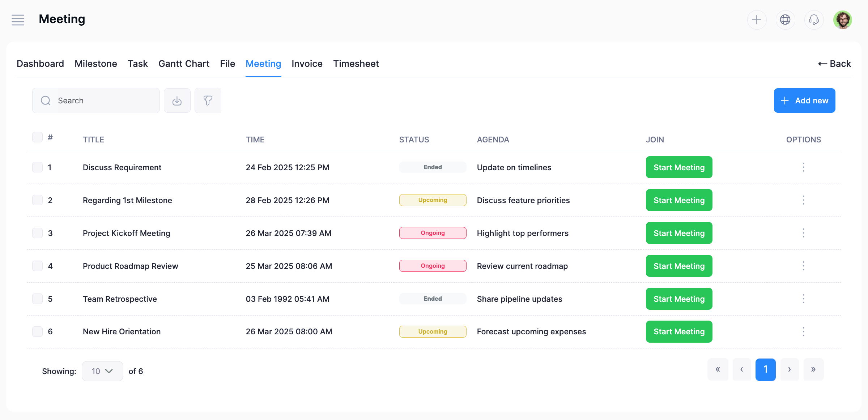The height and width of the screenshot is (420, 868).
Task: Click the Add new meeting button
Action: (804, 100)
